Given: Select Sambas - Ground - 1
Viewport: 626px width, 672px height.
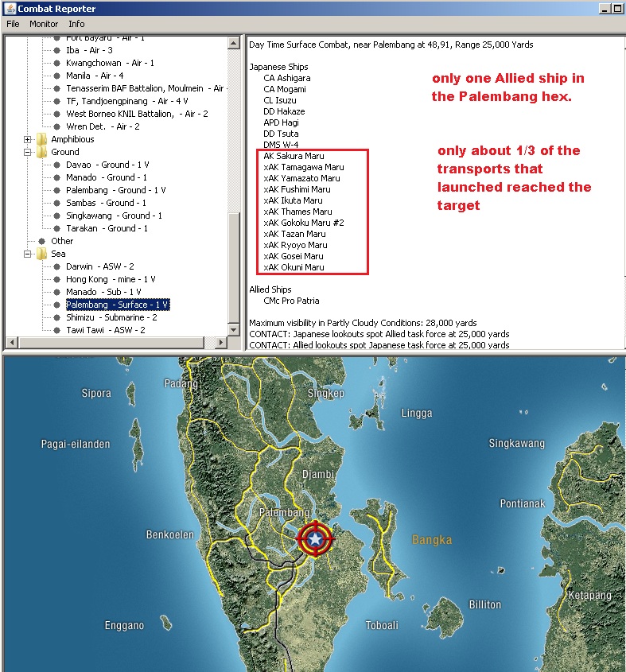Looking at the screenshot, I should tap(106, 203).
